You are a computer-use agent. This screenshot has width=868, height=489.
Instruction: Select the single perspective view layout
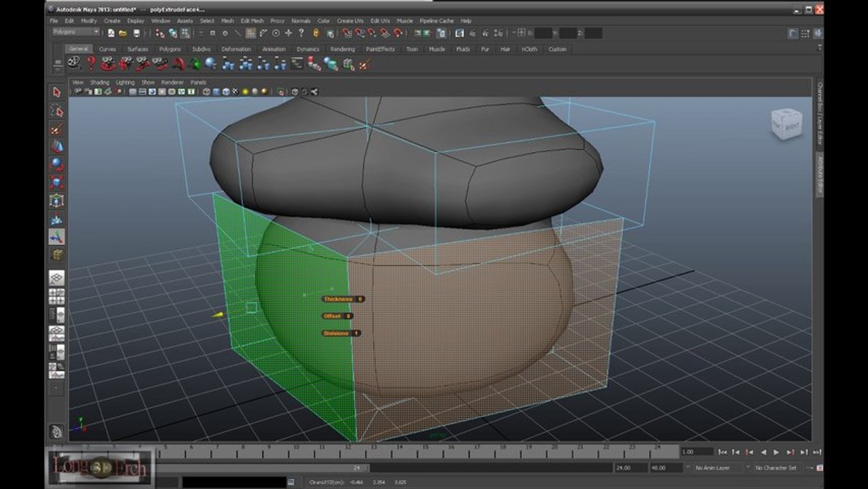click(57, 278)
